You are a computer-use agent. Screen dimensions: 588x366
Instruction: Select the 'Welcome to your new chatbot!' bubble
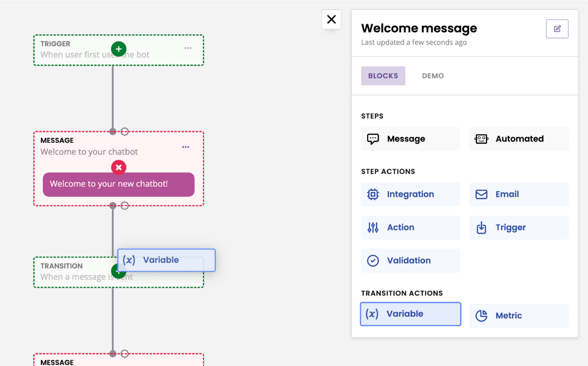[119, 185]
